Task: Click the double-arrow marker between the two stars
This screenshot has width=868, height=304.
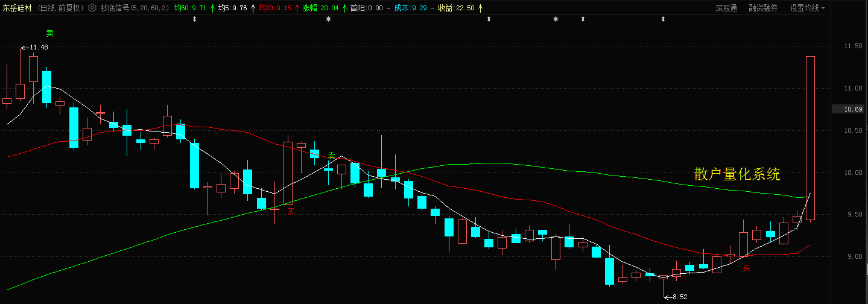Action: (x=489, y=19)
